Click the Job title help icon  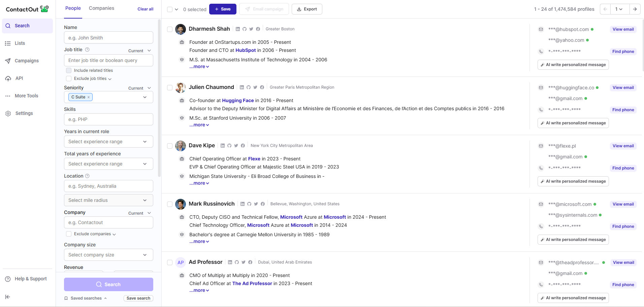pos(87,50)
